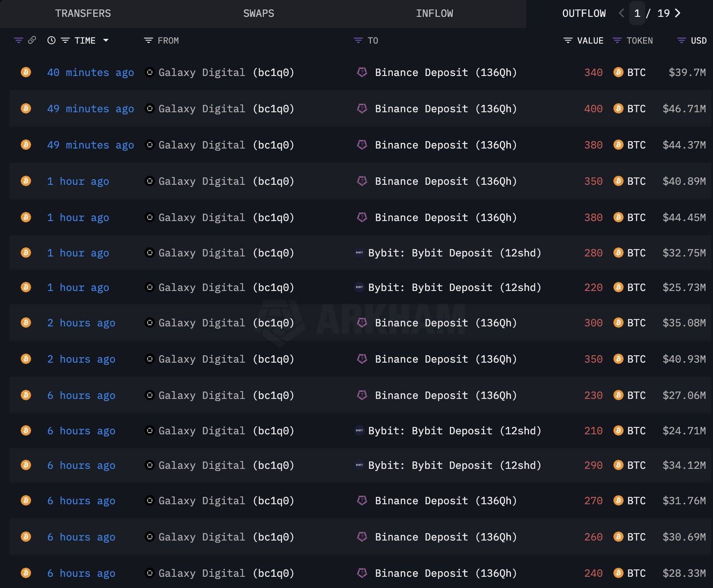Click the $44.45M USD amount
The width and height of the screenshot is (713, 588).
click(x=684, y=218)
